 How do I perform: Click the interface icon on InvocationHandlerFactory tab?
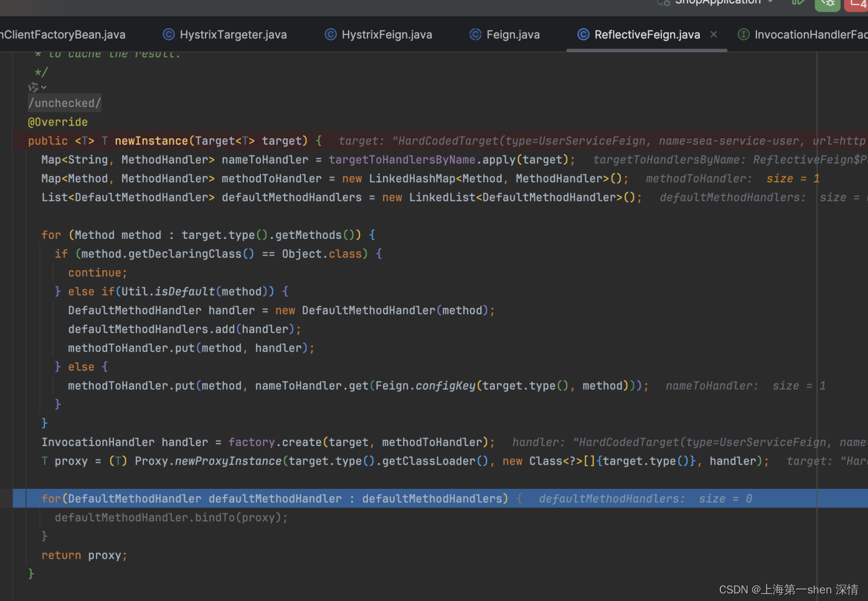744,35
